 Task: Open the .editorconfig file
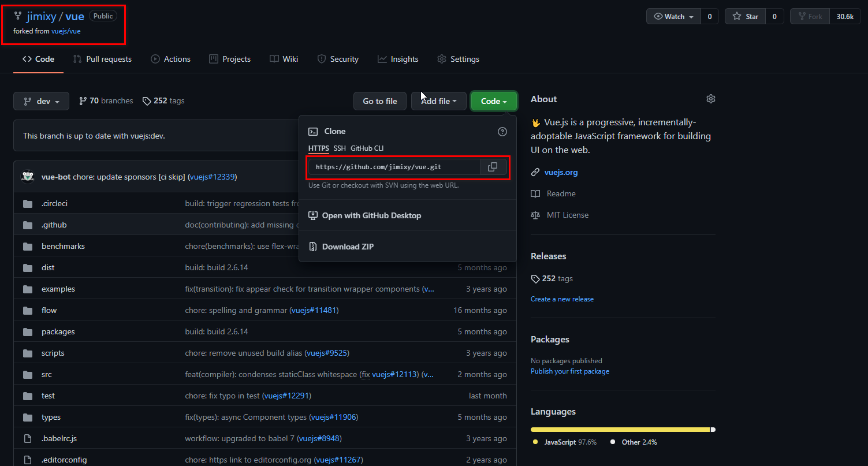click(64, 460)
